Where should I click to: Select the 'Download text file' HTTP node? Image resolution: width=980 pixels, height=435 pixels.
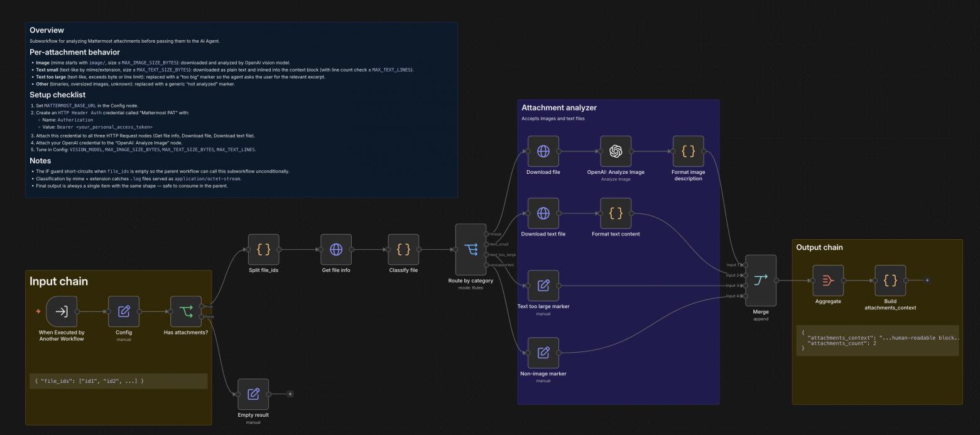pyautogui.click(x=543, y=213)
